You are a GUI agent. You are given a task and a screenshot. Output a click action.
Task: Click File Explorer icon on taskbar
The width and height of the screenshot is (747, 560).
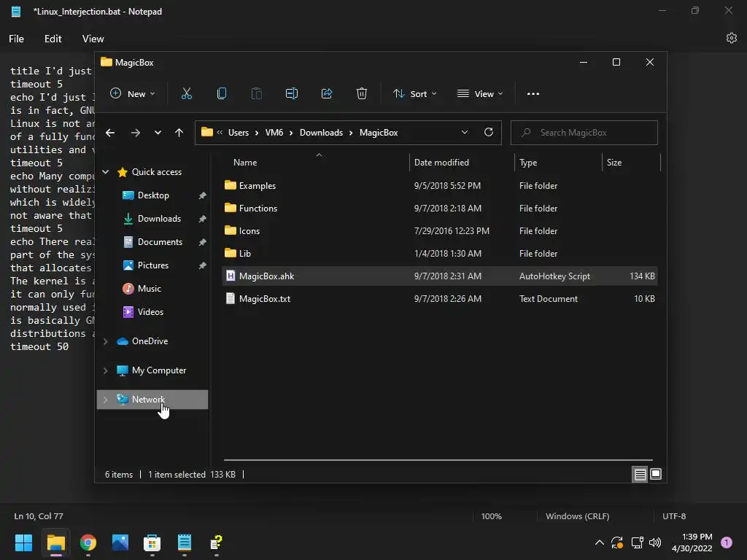point(55,542)
